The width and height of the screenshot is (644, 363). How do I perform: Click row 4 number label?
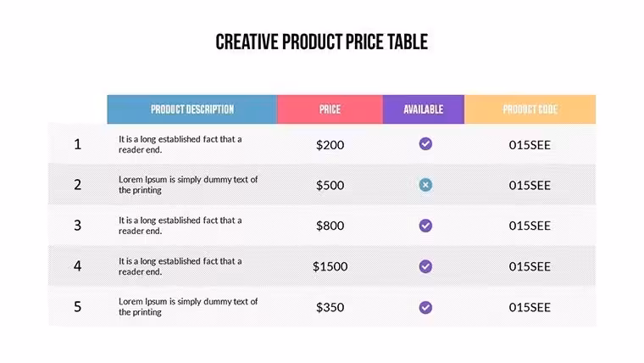pyautogui.click(x=77, y=266)
